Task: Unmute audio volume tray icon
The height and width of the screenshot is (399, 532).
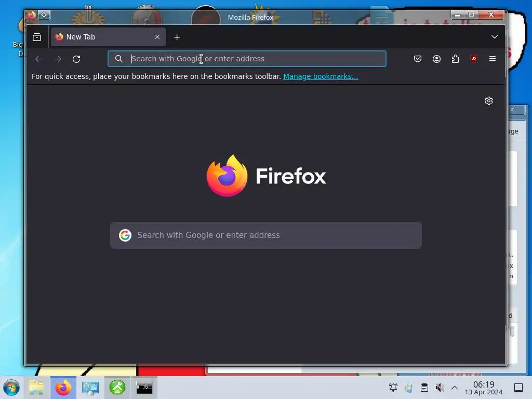Action: click(440, 388)
